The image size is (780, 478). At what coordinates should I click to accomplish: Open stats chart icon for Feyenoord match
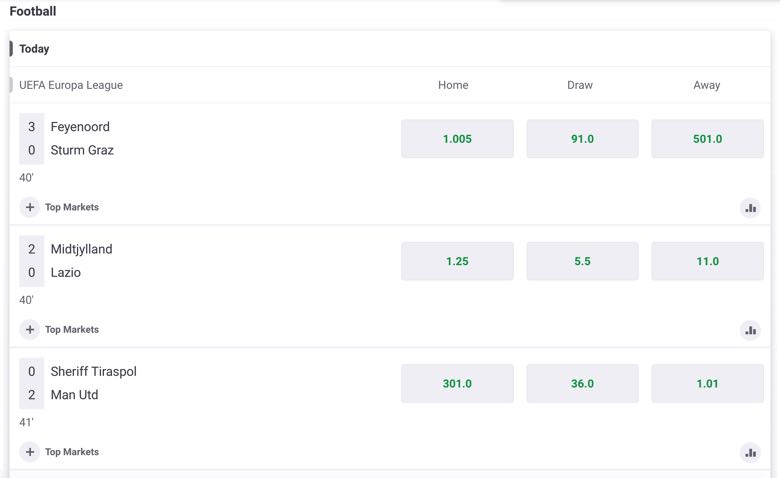tap(751, 208)
